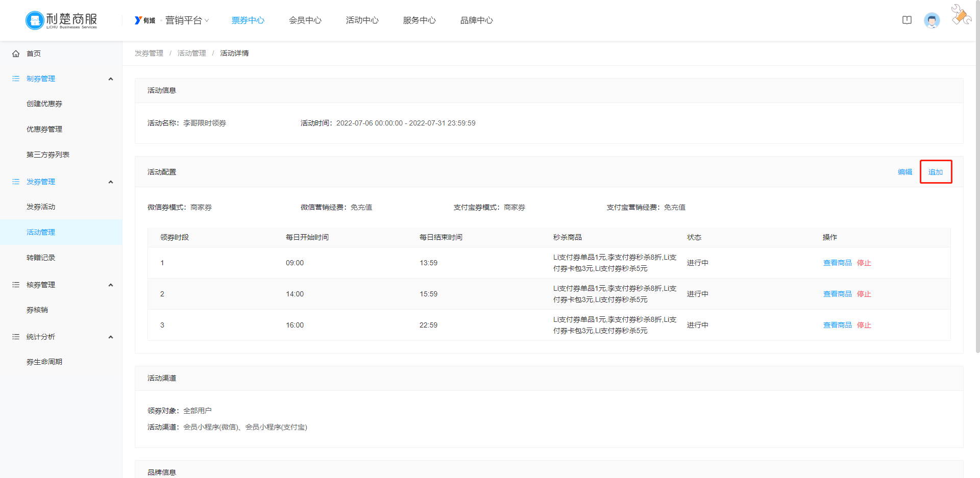This screenshot has height=478, width=980.
Task: Click 停止 for the 09:00 period
Action: [864, 263]
